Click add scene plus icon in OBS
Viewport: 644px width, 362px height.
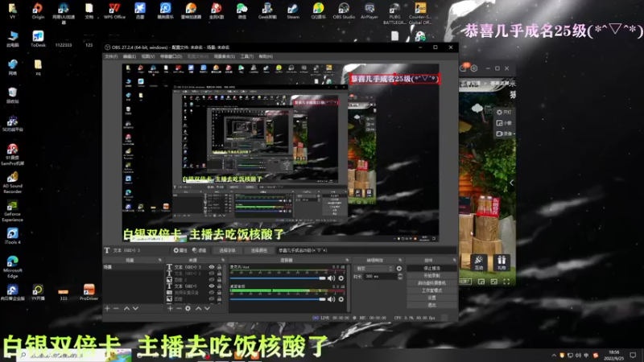(x=107, y=308)
